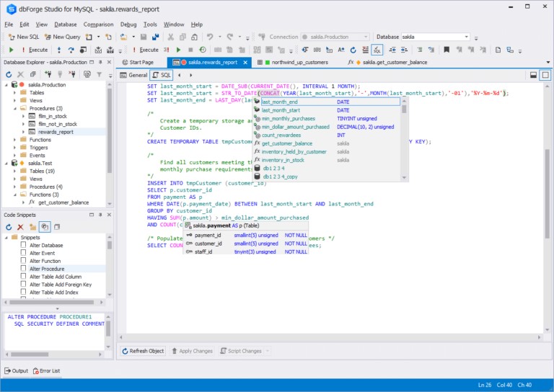
Task: Check the Alter Table Add Column checkbox
Action: 23,276
